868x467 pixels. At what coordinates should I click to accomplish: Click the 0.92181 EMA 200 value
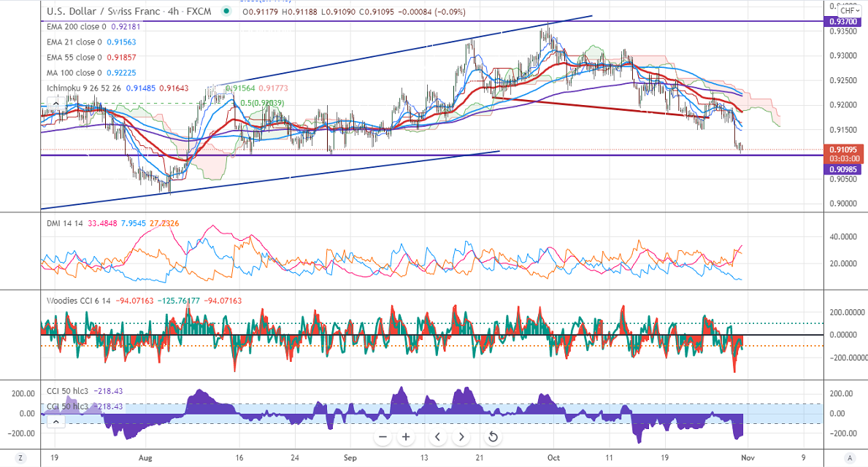pyautogui.click(x=126, y=26)
